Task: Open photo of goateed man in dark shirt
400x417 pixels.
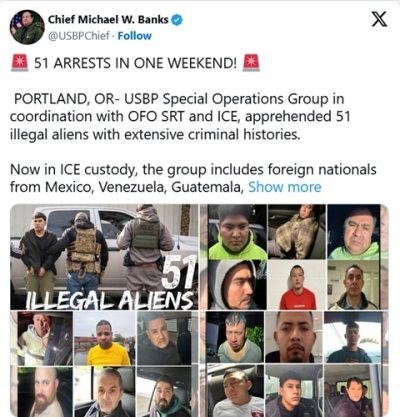Action: click(x=294, y=337)
